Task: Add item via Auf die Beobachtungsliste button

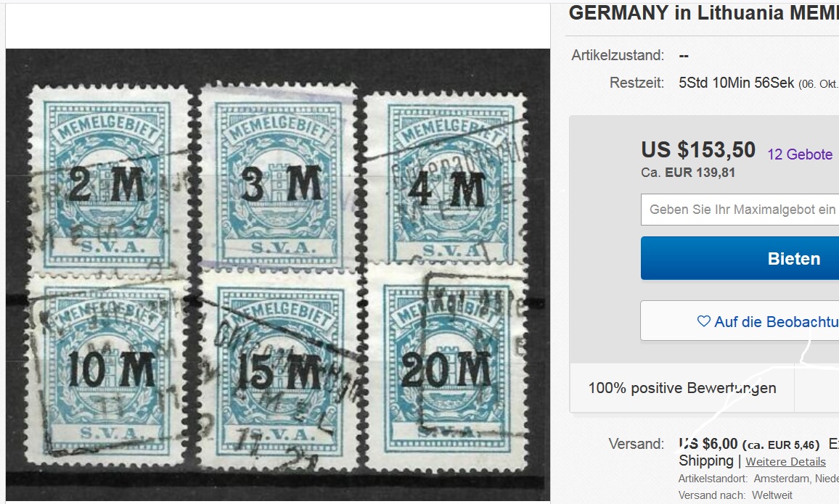Action: [740, 321]
